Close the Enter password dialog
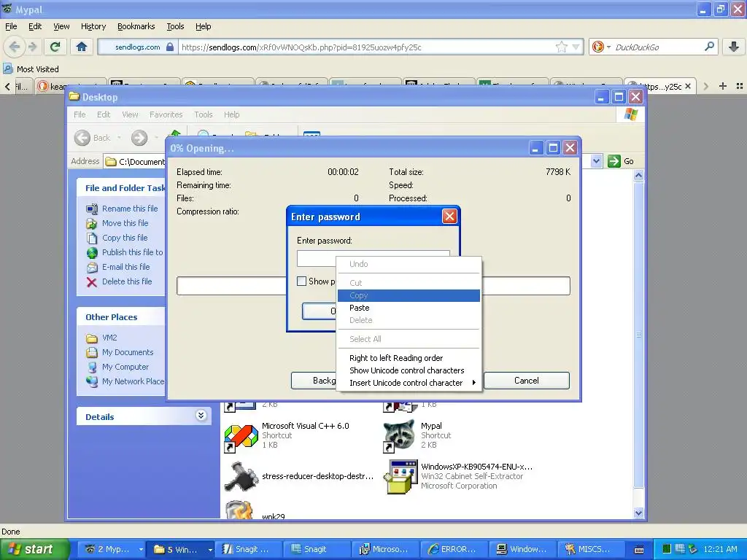This screenshot has width=747, height=560. click(x=449, y=217)
